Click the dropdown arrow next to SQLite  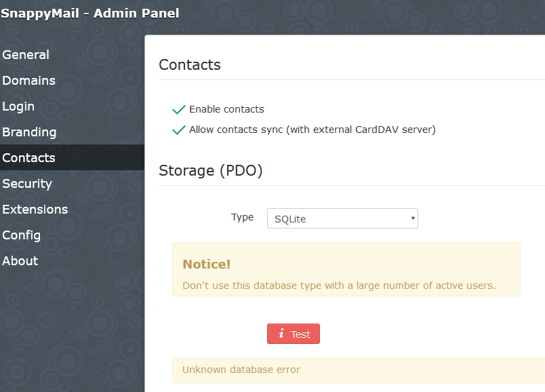coord(411,218)
